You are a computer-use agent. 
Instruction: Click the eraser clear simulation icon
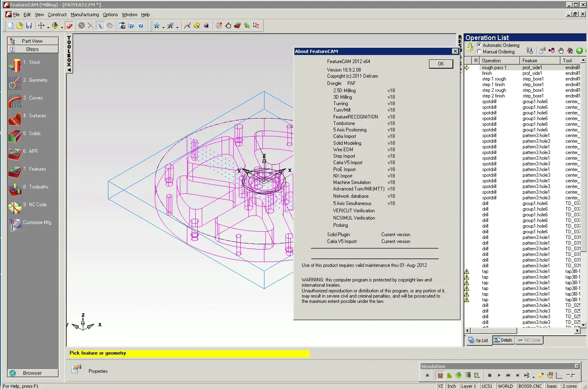(540, 375)
